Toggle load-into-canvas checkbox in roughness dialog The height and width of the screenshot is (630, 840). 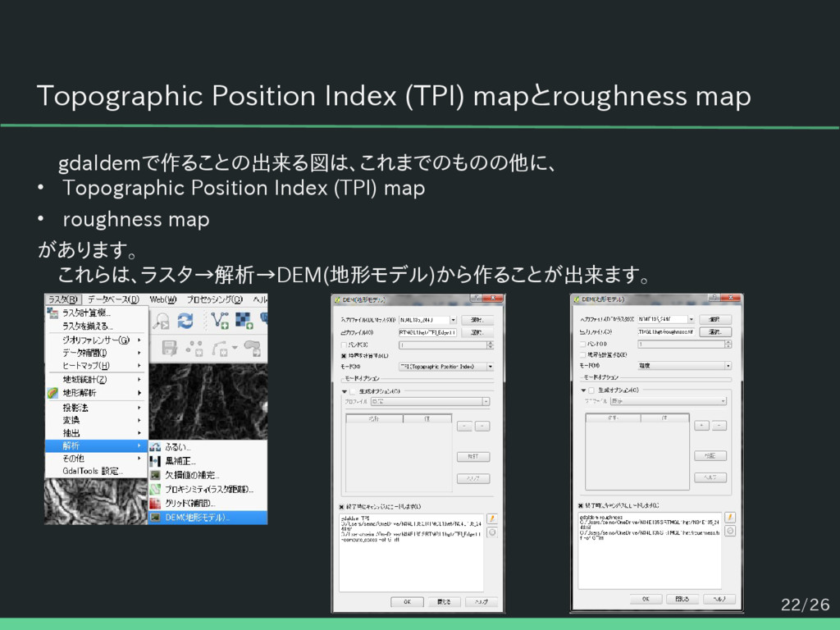point(581,505)
